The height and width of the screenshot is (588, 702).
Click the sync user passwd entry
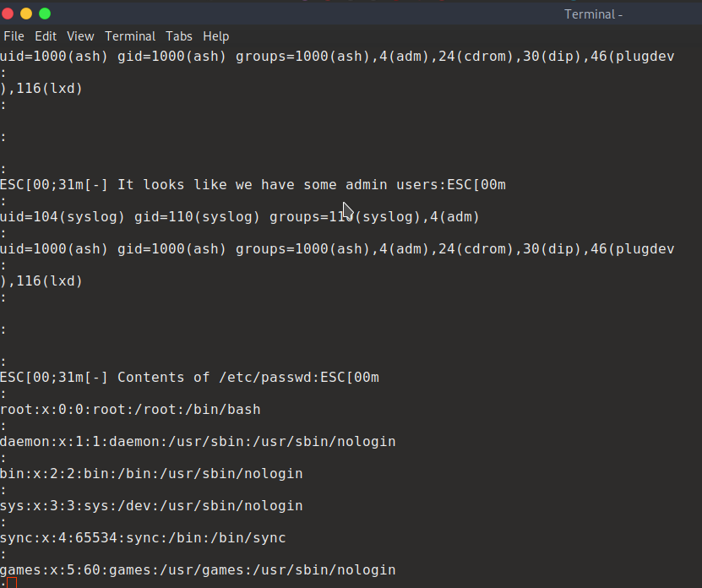pyautogui.click(x=143, y=538)
